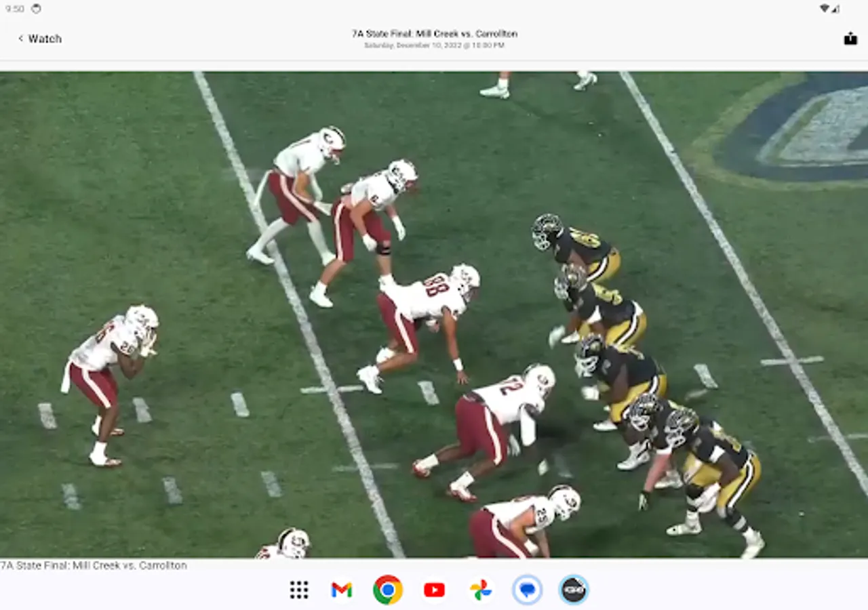The width and height of the screenshot is (868, 610).
Task: Tap the signal strength indicator icon
Action: click(835, 9)
